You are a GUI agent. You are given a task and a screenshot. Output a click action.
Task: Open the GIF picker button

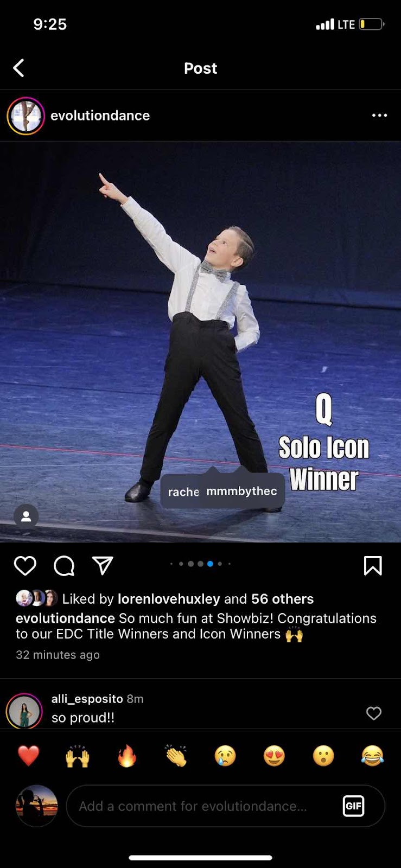(353, 806)
